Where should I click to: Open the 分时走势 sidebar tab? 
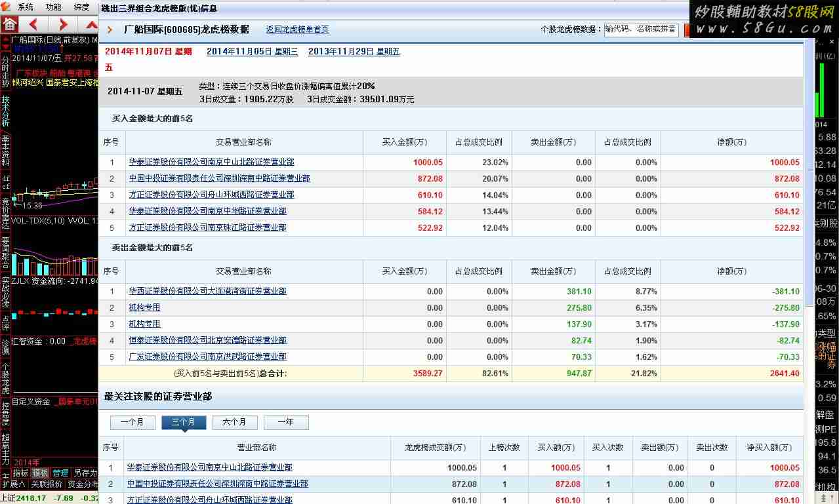coord(5,71)
